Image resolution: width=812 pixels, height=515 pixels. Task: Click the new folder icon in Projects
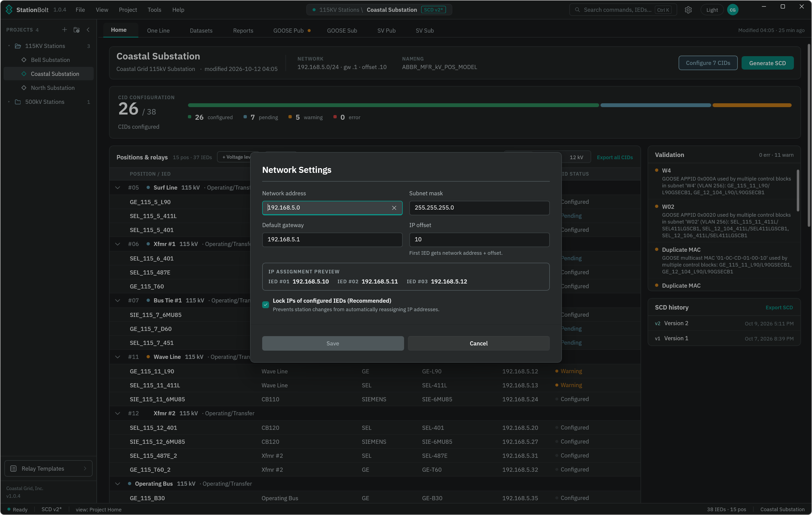[76, 30]
